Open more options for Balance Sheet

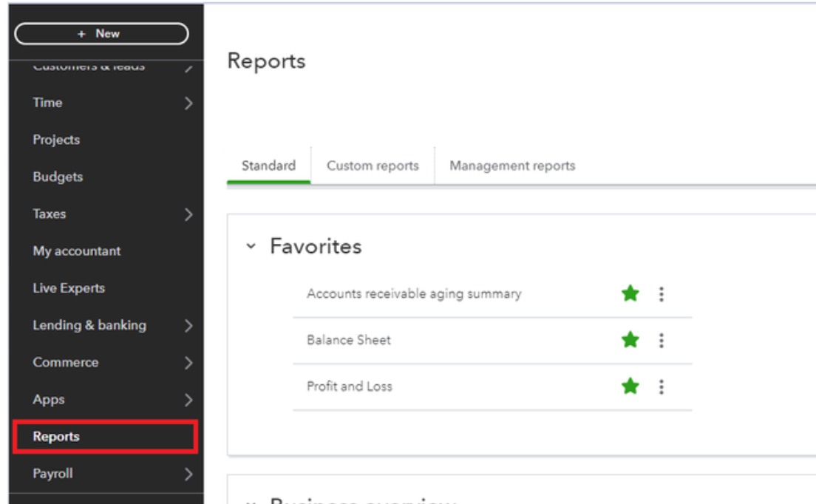pyautogui.click(x=662, y=340)
